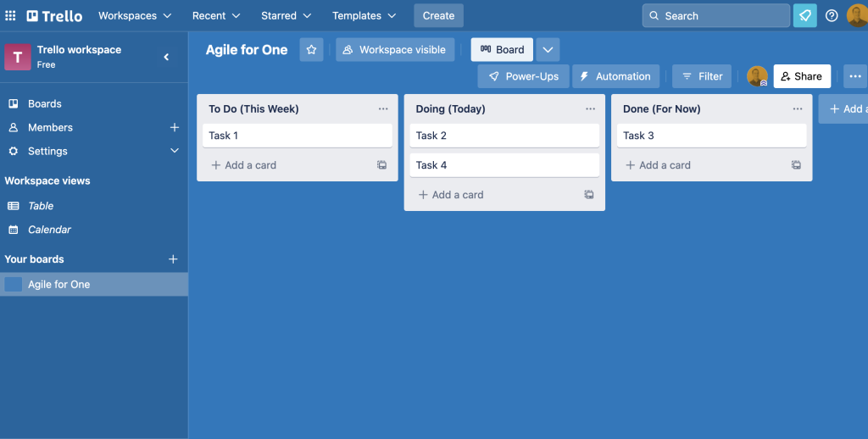Click the Create button
The height and width of the screenshot is (439, 868).
click(438, 15)
